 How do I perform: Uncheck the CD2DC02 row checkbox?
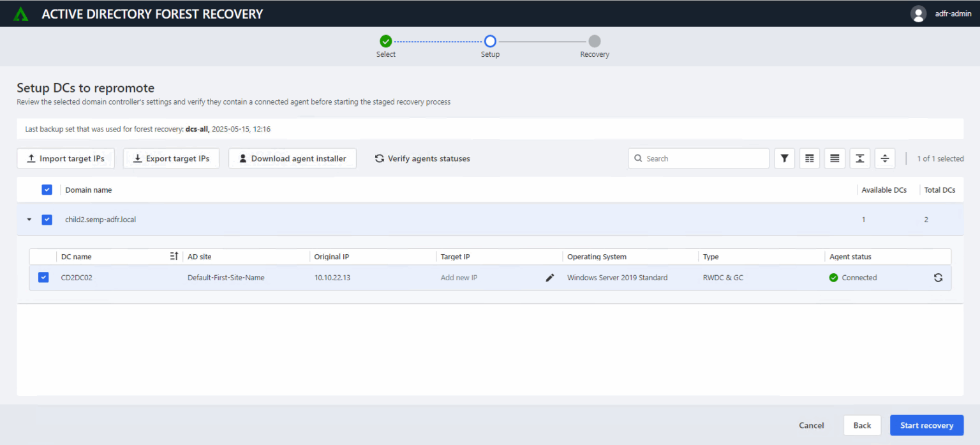click(43, 277)
